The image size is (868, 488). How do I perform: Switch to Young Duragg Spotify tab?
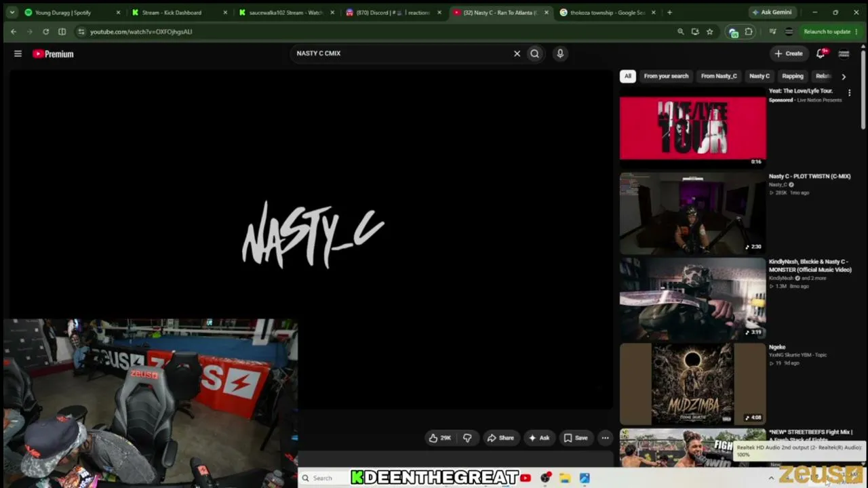tap(63, 12)
